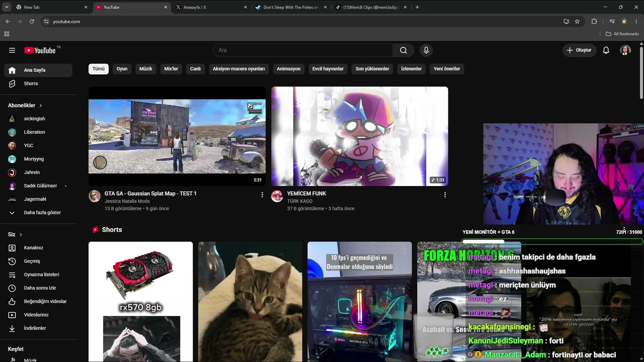Play the GTA SA video thumbnail
This screenshot has height=362, width=644.
[x=177, y=136]
